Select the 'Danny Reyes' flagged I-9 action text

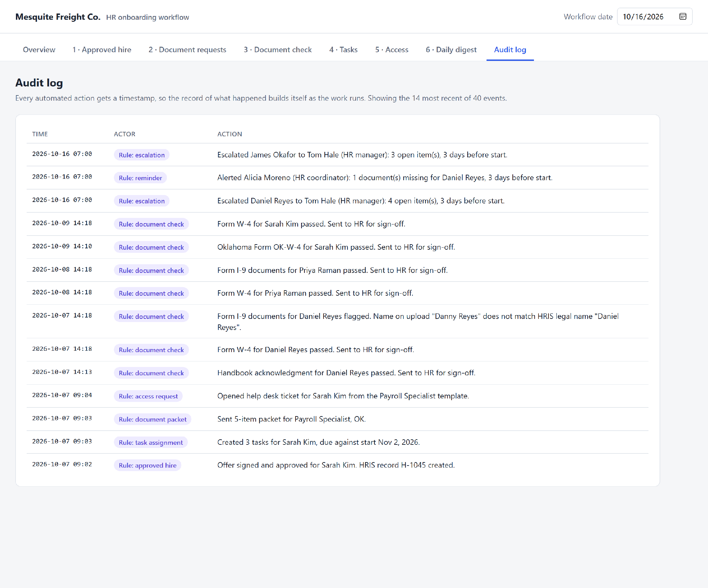pyautogui.click(x=418, y=322)
